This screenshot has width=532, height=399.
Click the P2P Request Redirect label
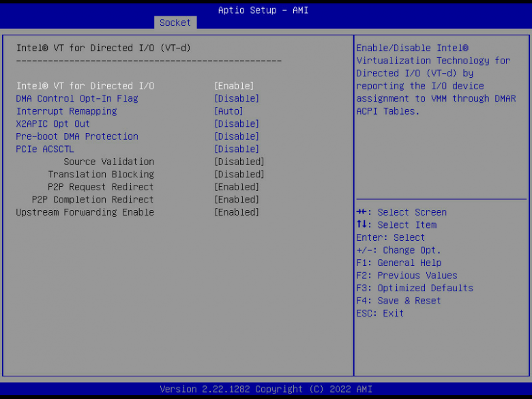point(101,187)
